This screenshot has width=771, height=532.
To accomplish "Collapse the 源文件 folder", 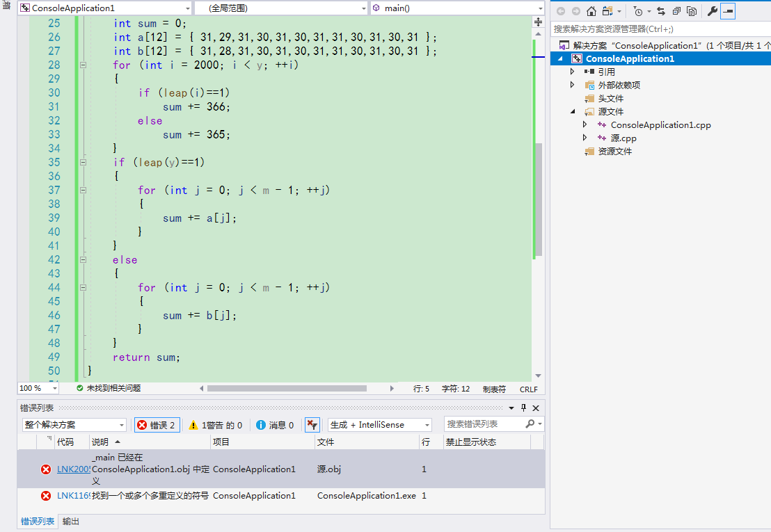I will tap(573, 111).
